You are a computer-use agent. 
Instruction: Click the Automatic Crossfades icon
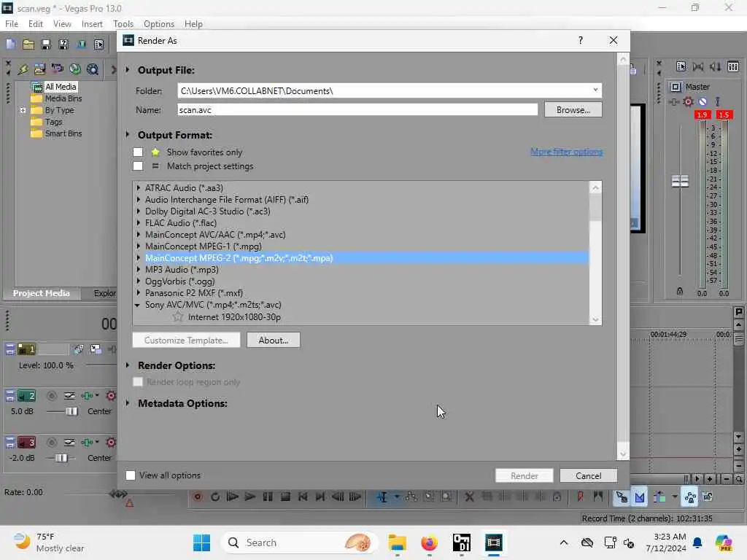coord(639,497)
